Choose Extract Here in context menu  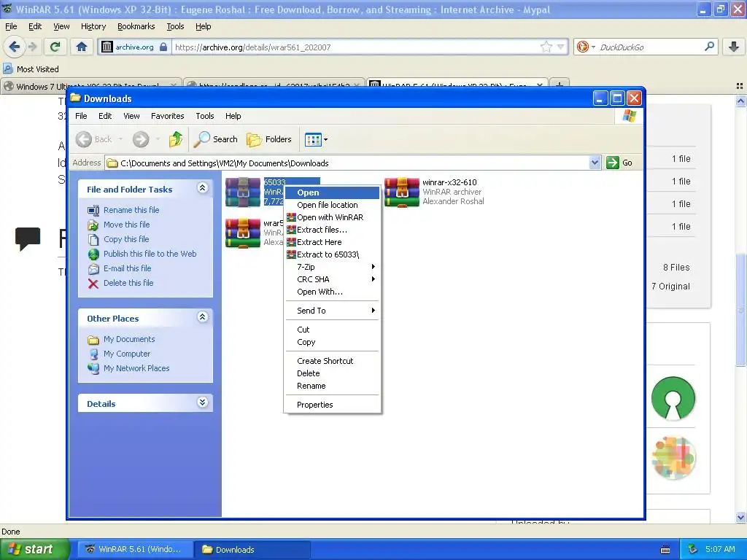point(332,242)
